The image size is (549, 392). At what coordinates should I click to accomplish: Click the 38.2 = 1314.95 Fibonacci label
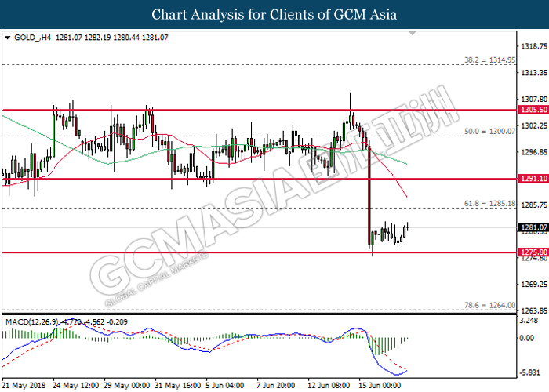click(490, 60)
